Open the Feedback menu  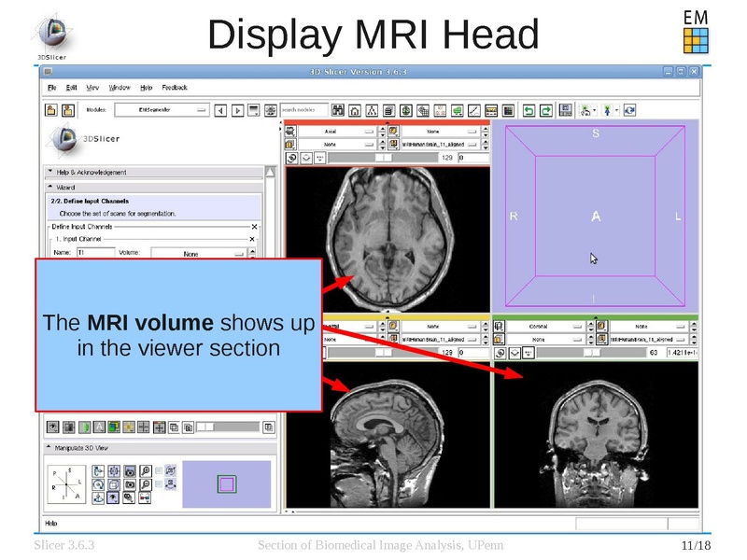175,88
